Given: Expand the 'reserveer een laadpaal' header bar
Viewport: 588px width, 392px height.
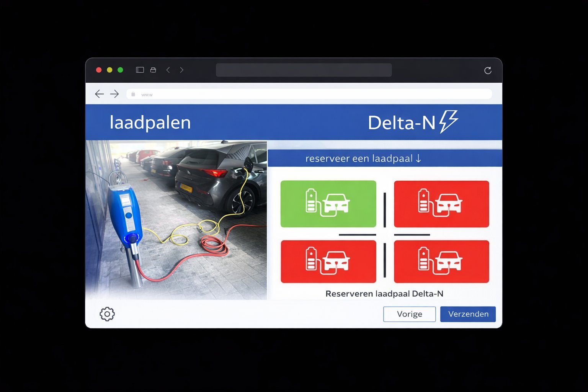Looking at the screenshot, I should [385, 158].
